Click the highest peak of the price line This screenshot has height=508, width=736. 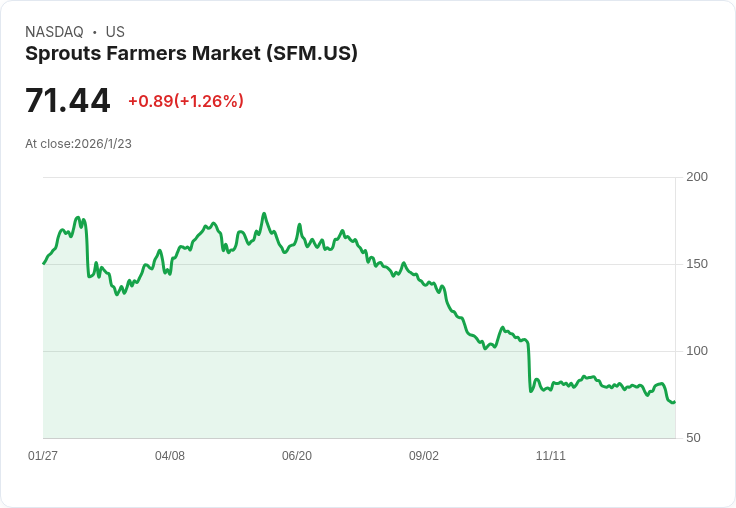tap(264, 213)
